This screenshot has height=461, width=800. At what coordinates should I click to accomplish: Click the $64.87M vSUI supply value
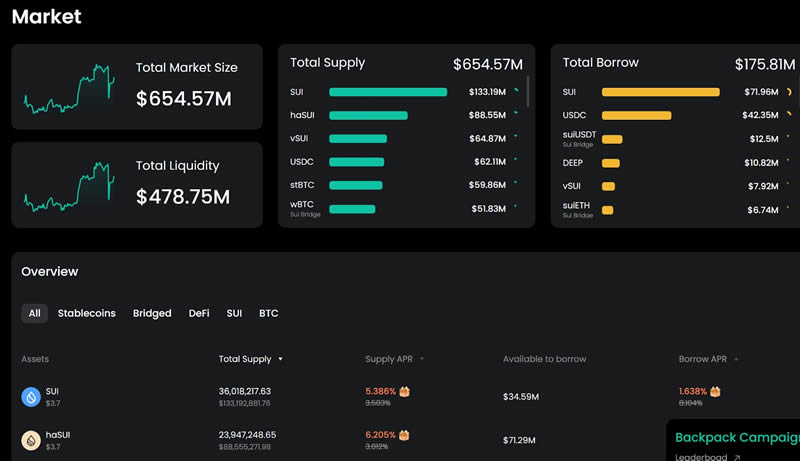[x=488, y=139]
